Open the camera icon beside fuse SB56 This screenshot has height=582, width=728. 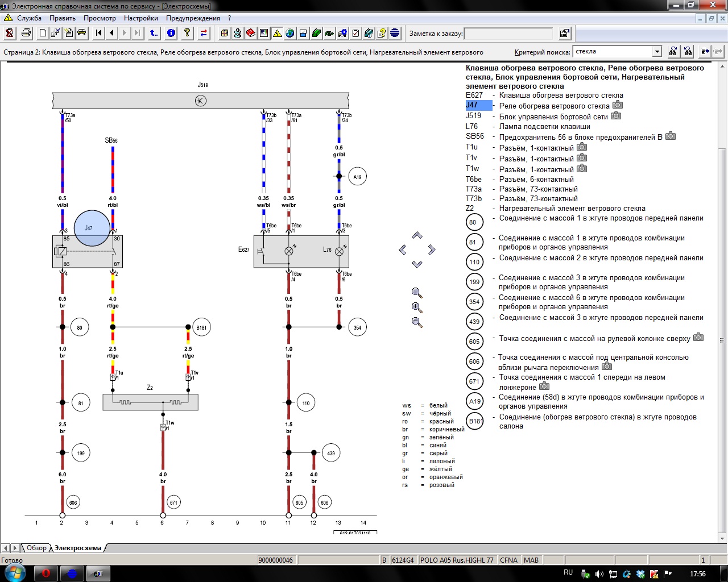tap(671, 136)
